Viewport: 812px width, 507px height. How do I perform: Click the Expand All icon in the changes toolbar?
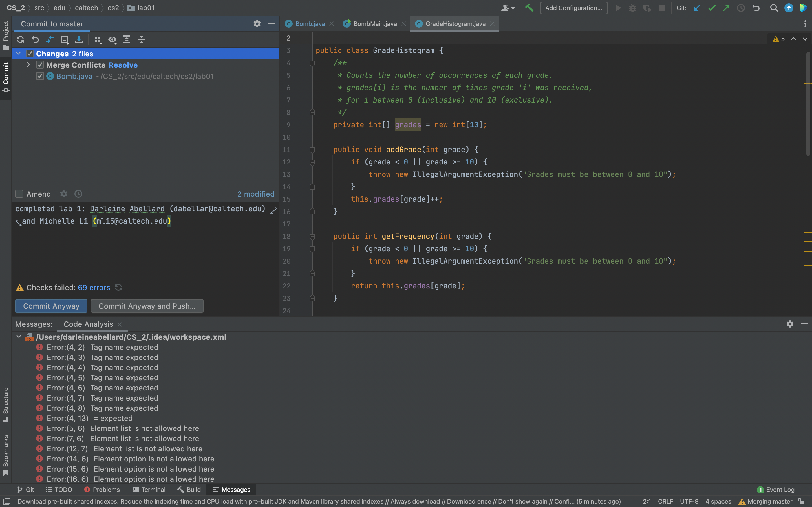(x=127, y=39)
